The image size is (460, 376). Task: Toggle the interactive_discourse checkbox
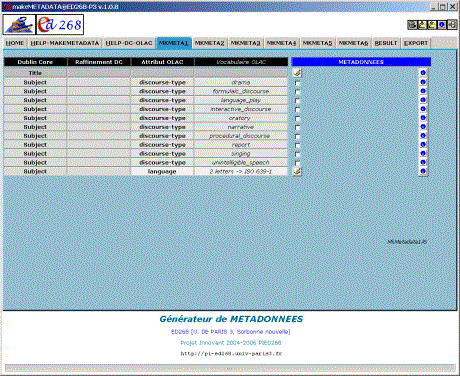tap(297, 110)
